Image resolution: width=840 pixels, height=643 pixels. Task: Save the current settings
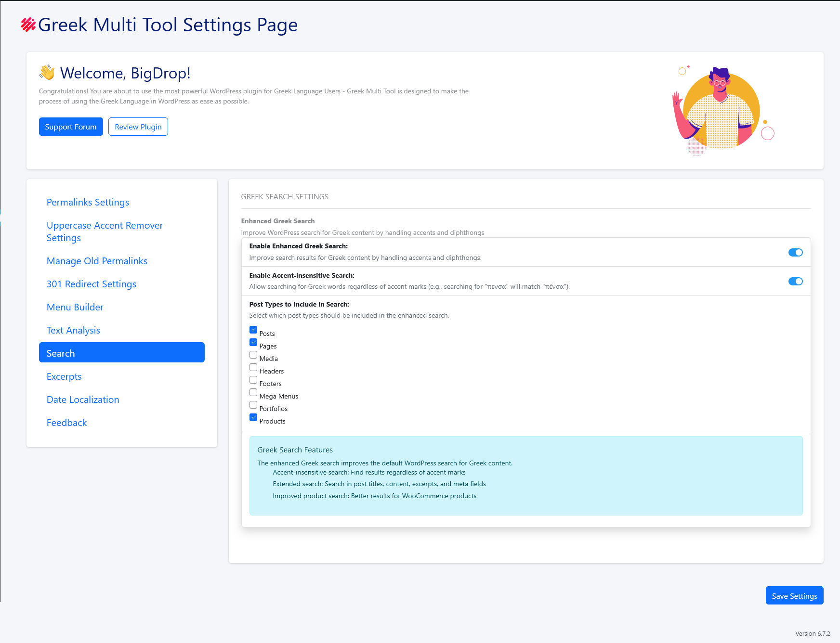(794, 595)
